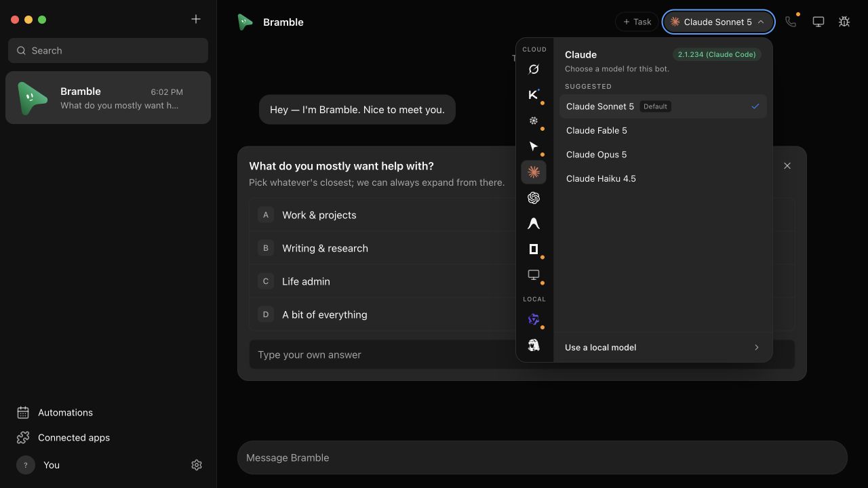This screenshot has height=488, width=868.
Task: Switch to the OpenAI knot-logo provider
Action: (534, 198)
